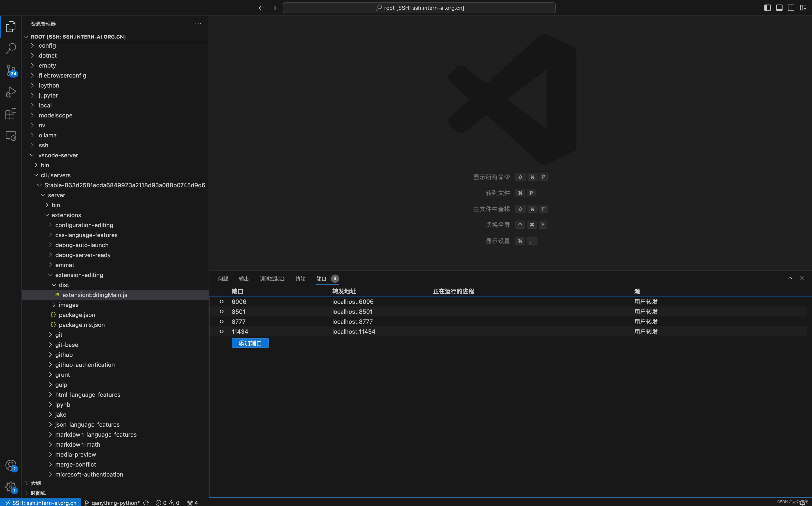Click the sync changes icon in status bar

click(146, 503)
